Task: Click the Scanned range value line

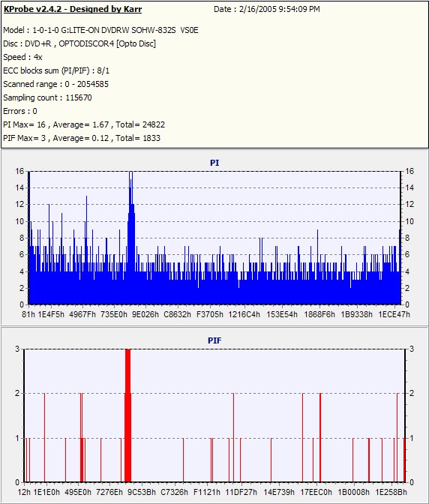Action: coord(56,84)
